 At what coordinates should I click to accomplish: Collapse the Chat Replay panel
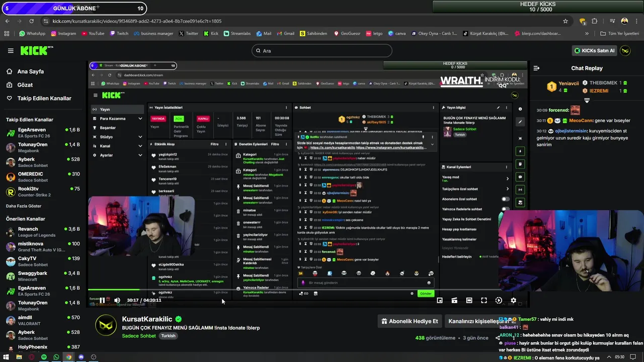pyautogui.click(x=536, y=68)
